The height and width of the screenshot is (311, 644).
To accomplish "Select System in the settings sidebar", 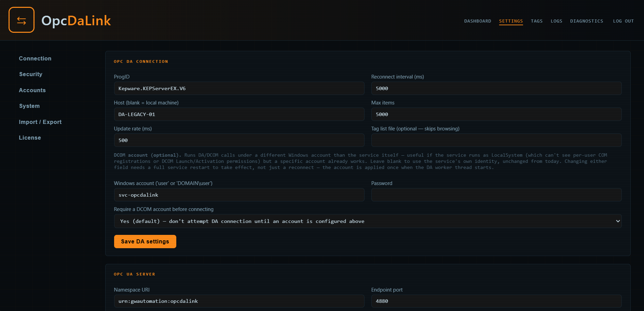I will (29, 106).
